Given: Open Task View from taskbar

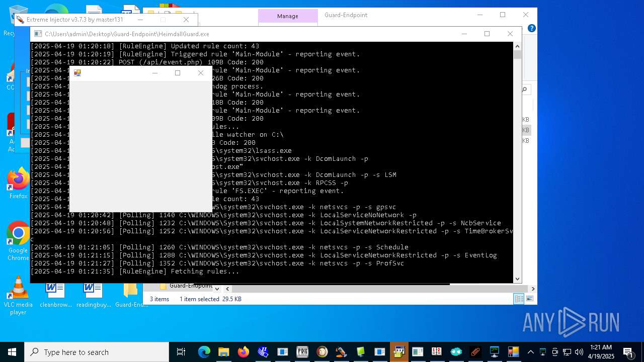Looking at the screenshot, I should point(181,352).
